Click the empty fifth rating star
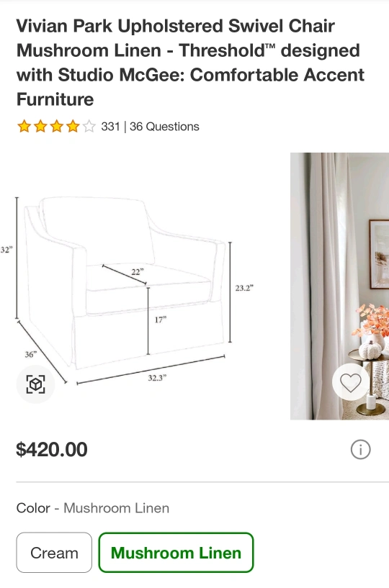This screenshot has width=389, height=588. pyautogui.click(x=89, y=127)
